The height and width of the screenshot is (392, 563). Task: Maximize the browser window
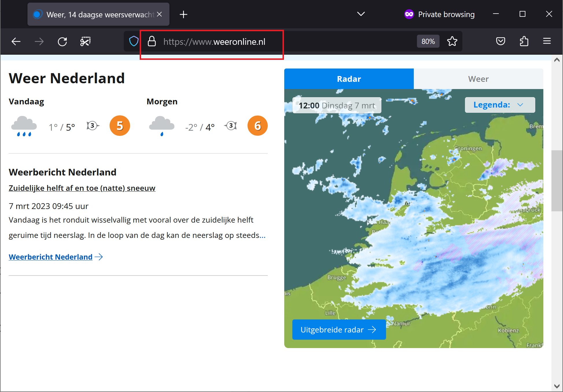(x=522, y=14)
